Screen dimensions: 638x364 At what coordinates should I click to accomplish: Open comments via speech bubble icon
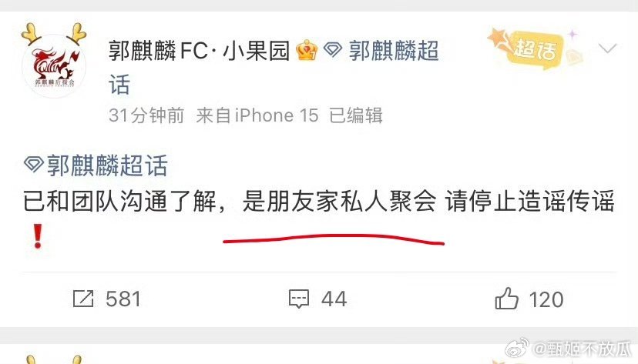pos(299,299)
